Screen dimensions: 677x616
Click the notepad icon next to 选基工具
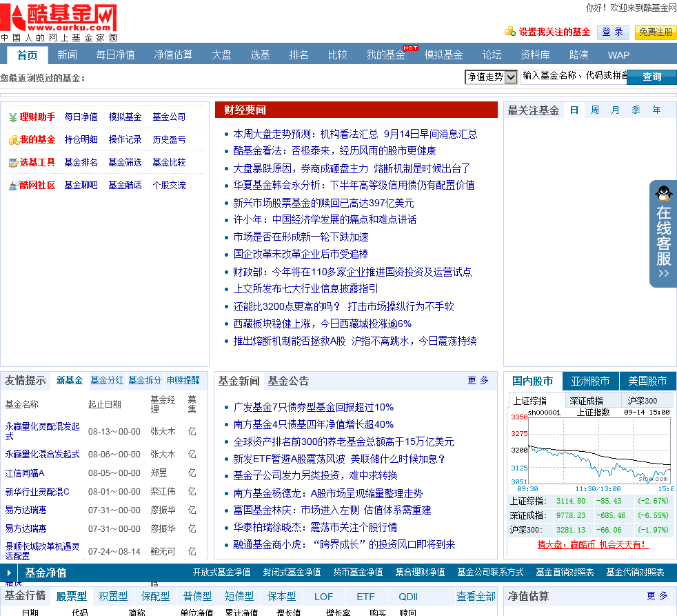[13, 163]
